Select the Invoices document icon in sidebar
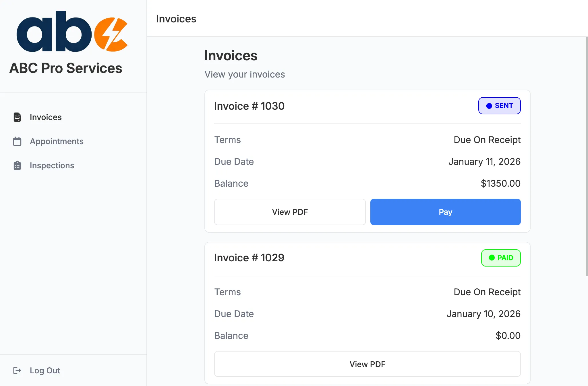 (17, 117)
